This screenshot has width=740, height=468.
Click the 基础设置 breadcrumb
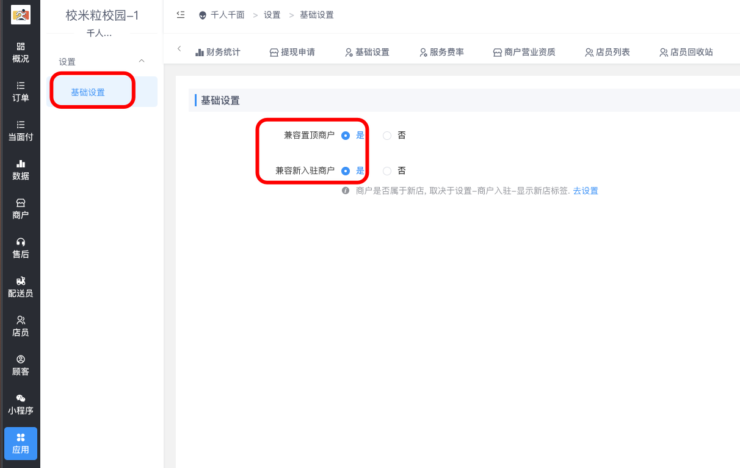[x=317, y=15]
